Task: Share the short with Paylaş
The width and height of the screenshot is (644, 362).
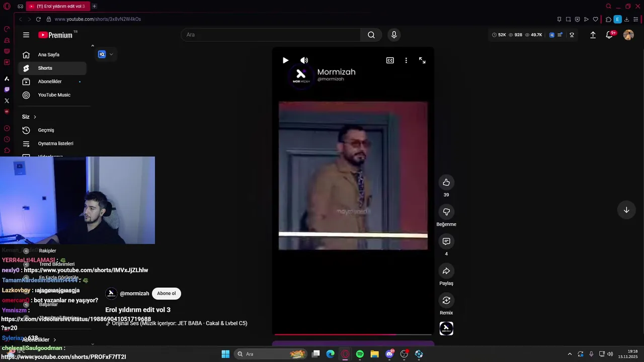Action: point(446,271)
